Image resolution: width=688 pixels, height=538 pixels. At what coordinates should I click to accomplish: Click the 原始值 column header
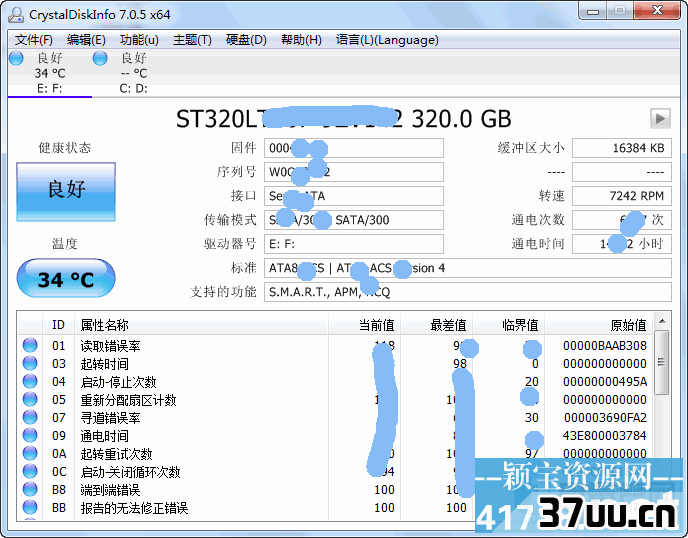point(599,325)
